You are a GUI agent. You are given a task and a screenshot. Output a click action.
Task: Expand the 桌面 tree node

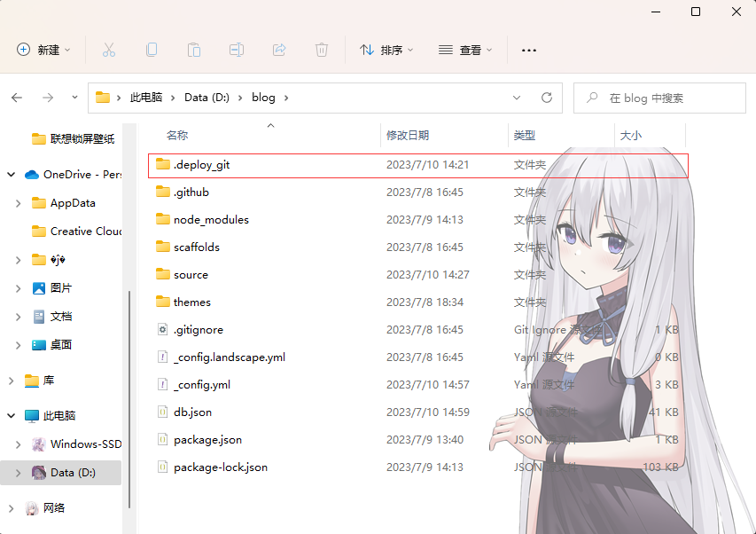pos(19,345)
